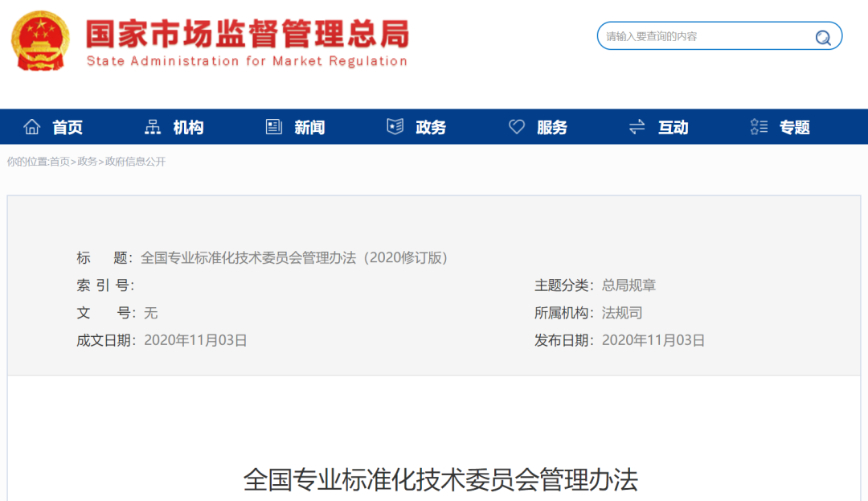Click the 你的位置 breadcrumb label

pyautogui.click(x=27, y=162)
